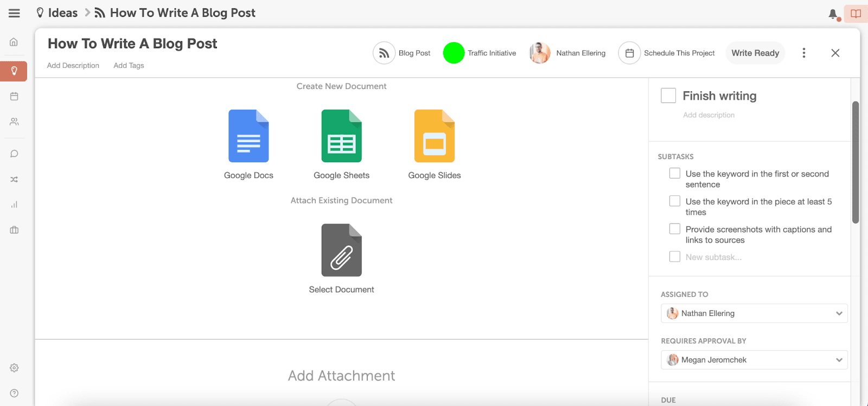
Task: Click the SUBTASKS section label
Action: tap(675, 156)
